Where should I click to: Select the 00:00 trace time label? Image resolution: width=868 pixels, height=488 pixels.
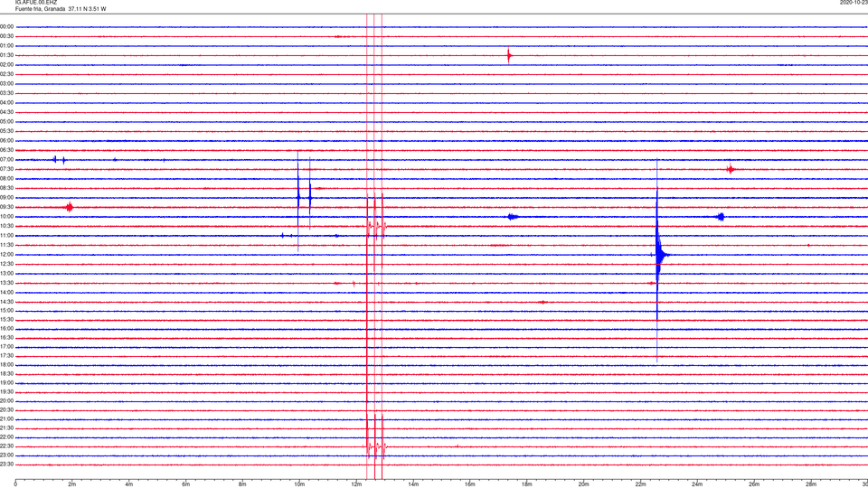[x=6, y=26]
